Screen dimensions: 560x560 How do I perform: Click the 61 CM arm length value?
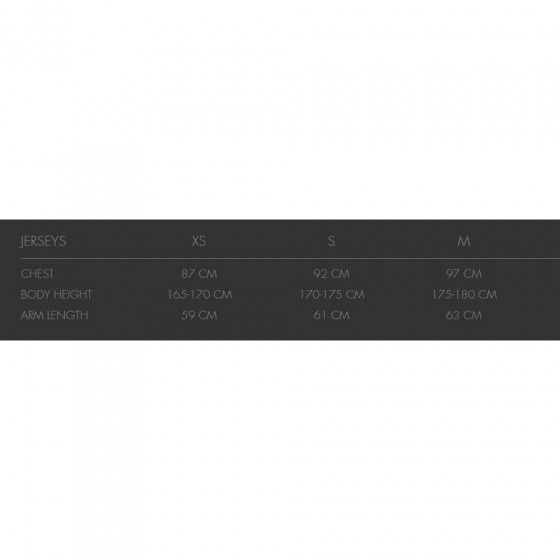pyautogui.click(x=331, y=315)
